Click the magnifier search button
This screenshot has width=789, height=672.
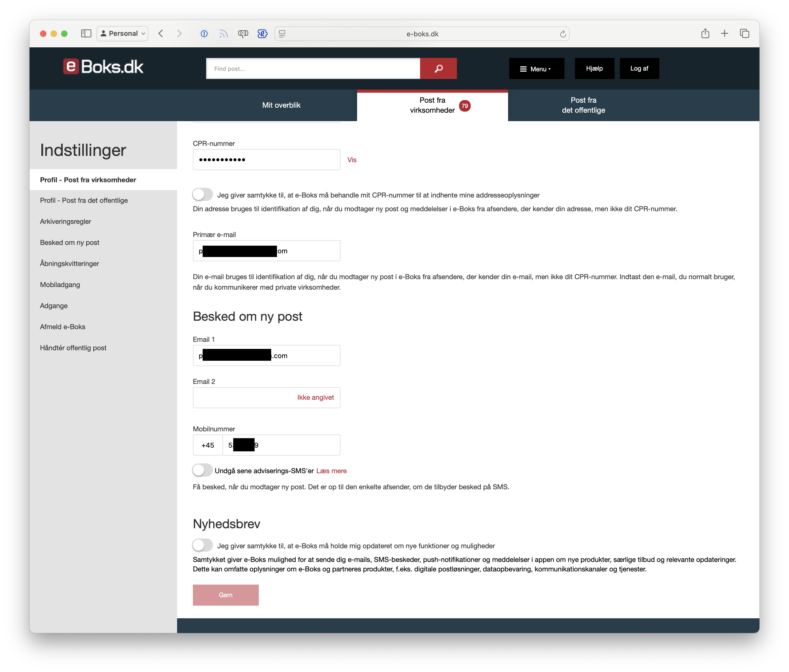tap(438, 68)
